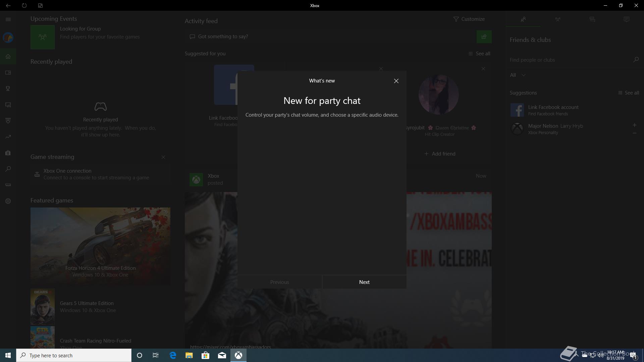Open Search magnifier in sidebar
The image size is (644, 362).
(x=8, y=169)
